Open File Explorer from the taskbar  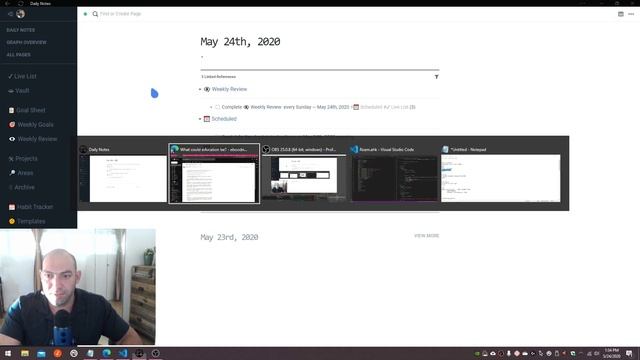point(25,353)
